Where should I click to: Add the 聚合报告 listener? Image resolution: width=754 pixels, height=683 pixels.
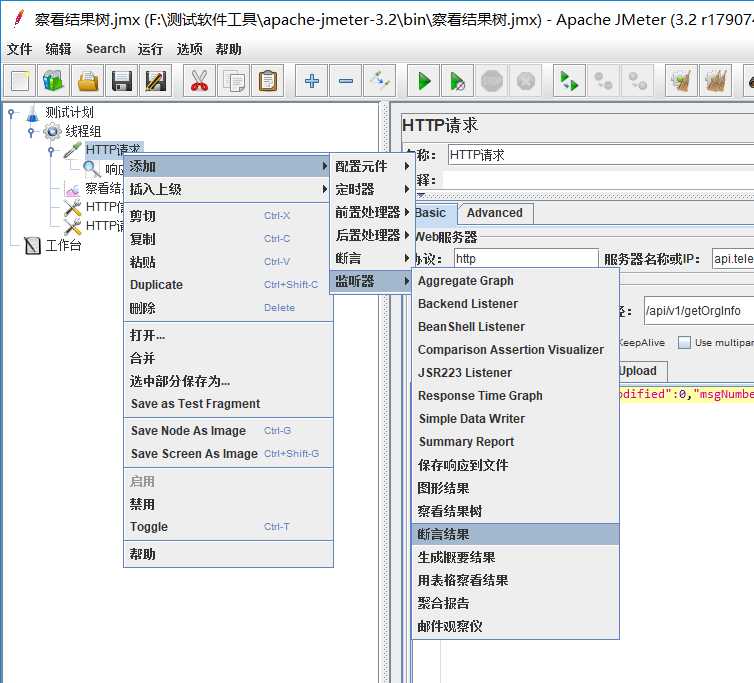pyautogui.click(x=515, y=603)
